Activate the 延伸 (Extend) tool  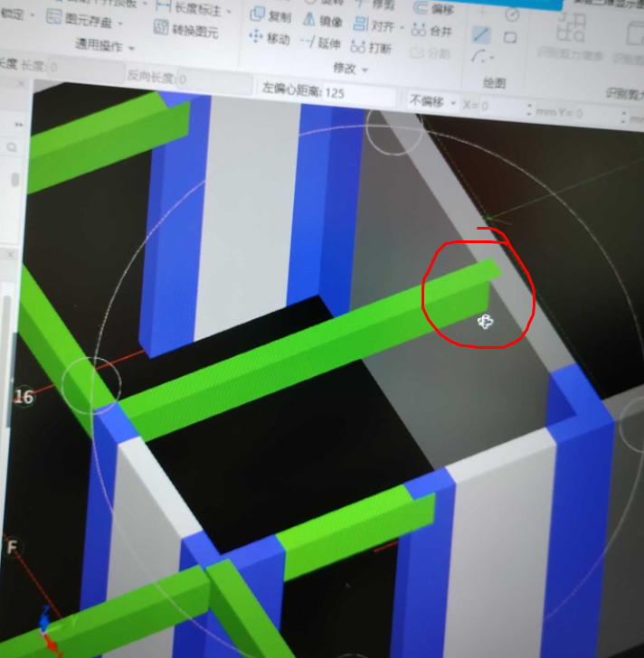tap(321, 42)
